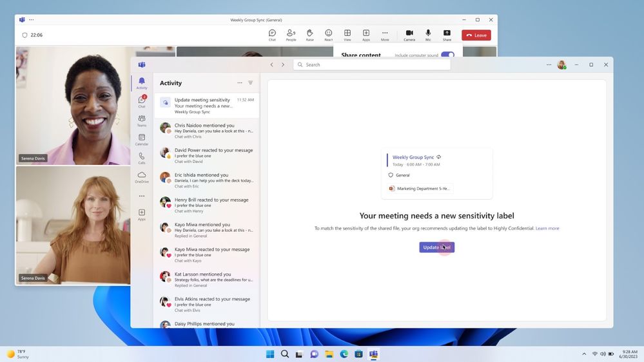Open Eric Ishida mentioned you notification
The image size is (644, 362).
(207, 180)
